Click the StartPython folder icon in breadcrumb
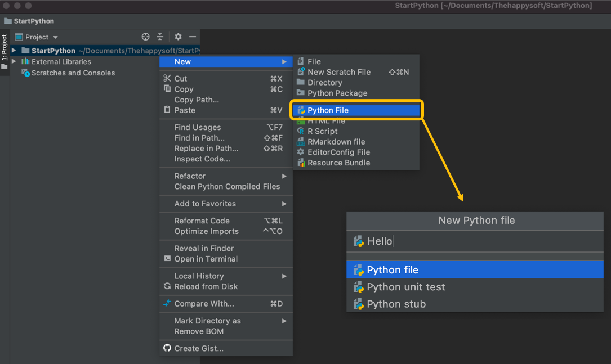 [7, 21]
